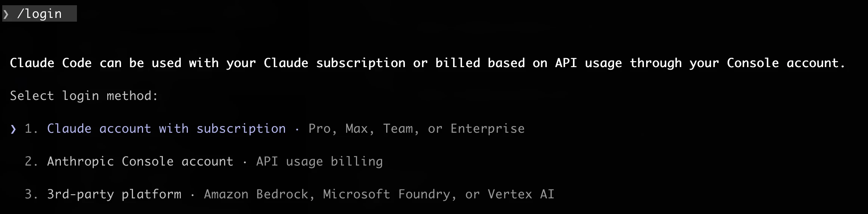Select Claude account with subscription option
The height and width of the screenshot is (214, 868).
[x=166, y=129]
